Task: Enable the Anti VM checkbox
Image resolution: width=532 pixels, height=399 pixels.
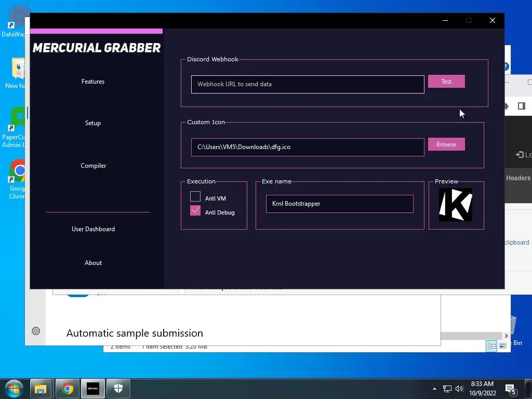Action: click(x=195, y=196)
